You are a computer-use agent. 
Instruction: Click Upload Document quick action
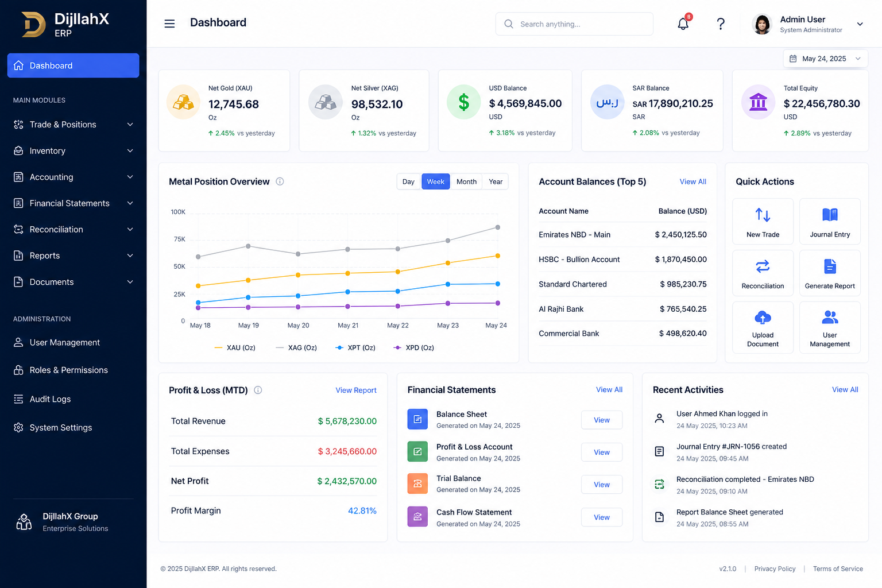pos(763,327)
